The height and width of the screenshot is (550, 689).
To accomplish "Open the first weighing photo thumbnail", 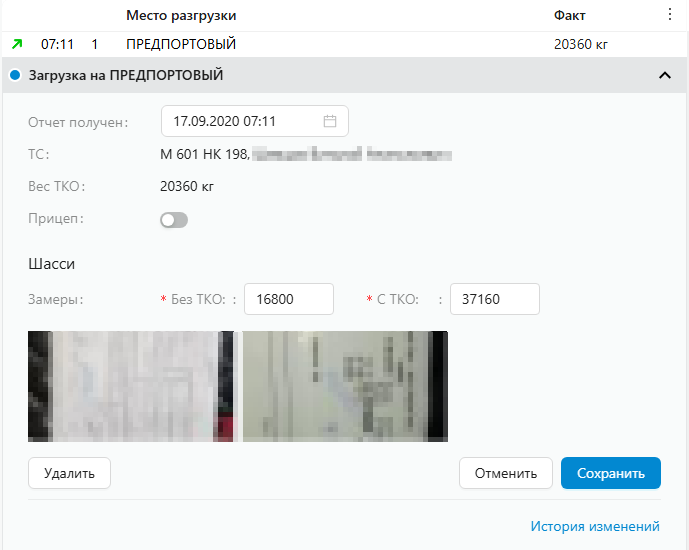I will coord(131,386).
